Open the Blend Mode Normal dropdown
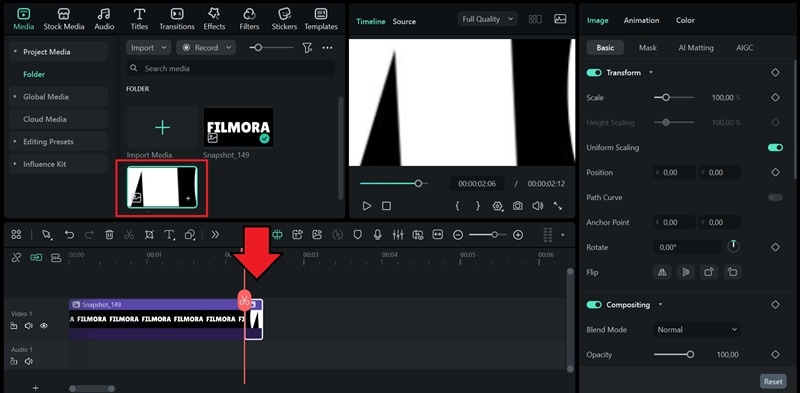 [697, 330]
